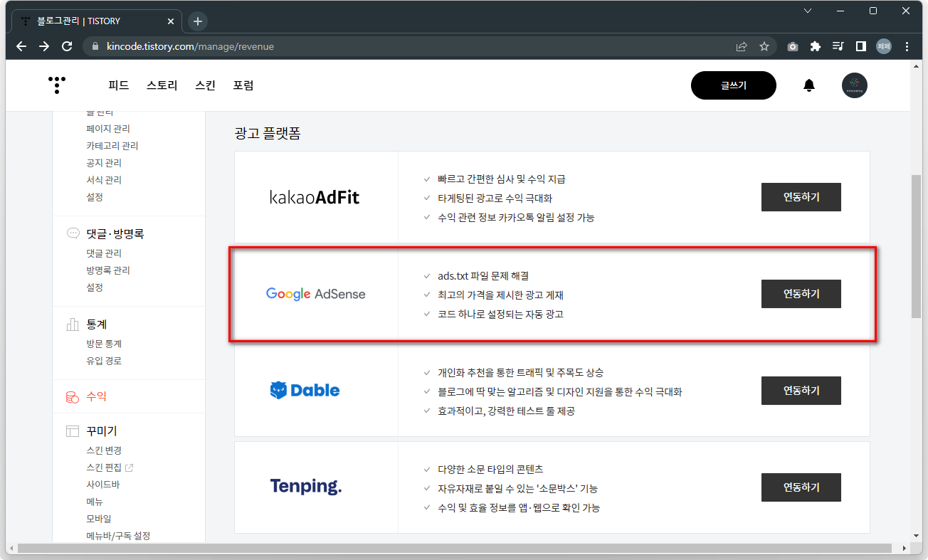Open the profile avatar menu
Viewport: 928px width, 560px height.
pos(855,85)
